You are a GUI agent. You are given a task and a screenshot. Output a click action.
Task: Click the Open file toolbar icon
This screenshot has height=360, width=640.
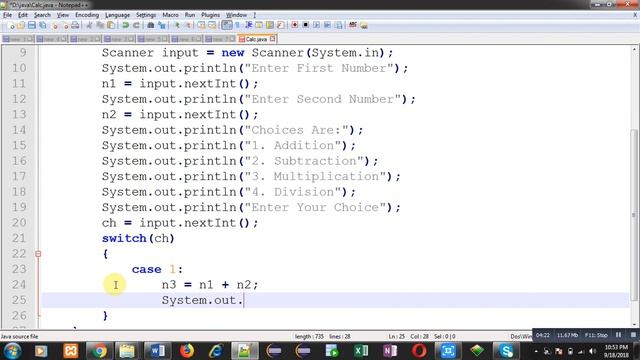tap(21, 25)
